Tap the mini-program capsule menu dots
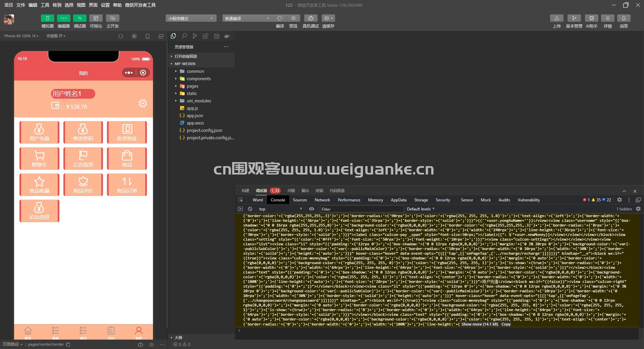Screen dimensions: 644x349 [129, 73]
